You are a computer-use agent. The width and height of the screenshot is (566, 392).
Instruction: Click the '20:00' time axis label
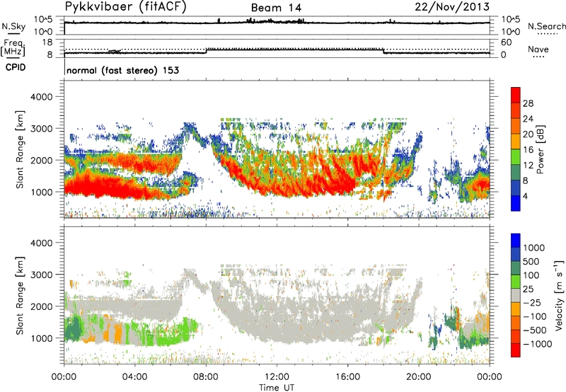[x=418, y=377]
